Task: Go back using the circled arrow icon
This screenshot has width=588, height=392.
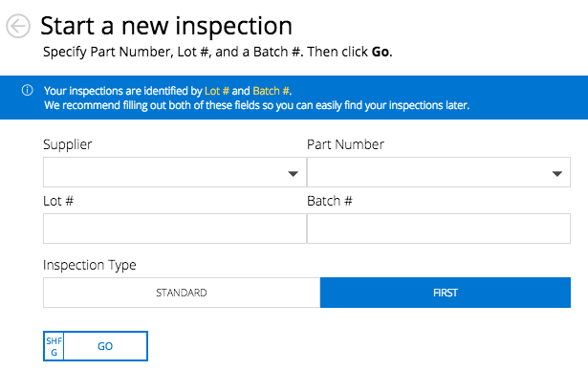Action: [x=18, y=27]
